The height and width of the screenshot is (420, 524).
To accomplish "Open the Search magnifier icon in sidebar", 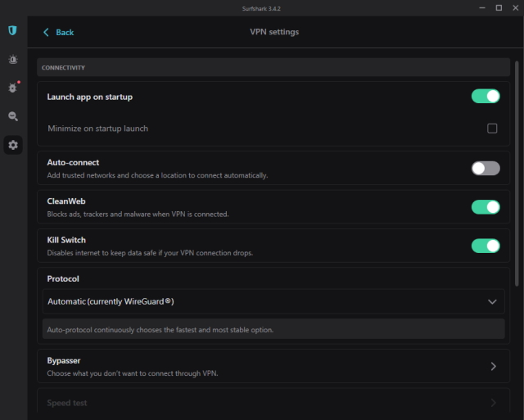I will (13, 116).
